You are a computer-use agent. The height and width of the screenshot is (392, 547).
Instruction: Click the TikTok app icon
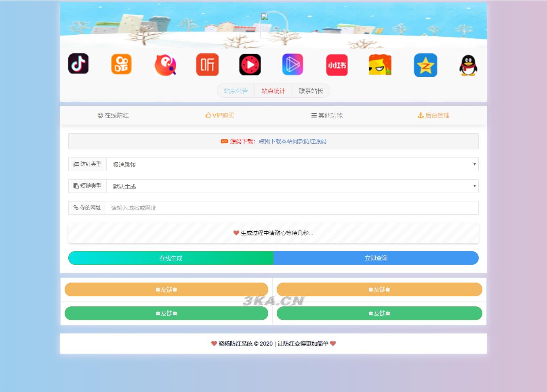pos(78,64)
